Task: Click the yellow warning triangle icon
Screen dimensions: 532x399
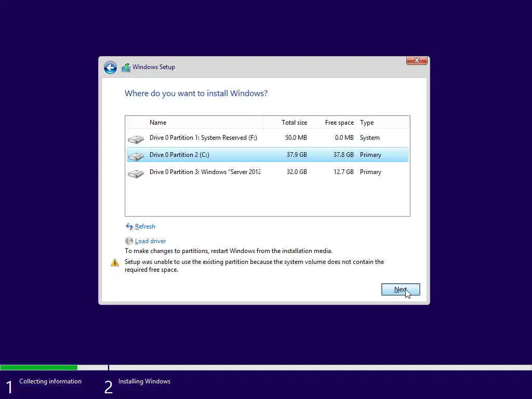Action: [x=115, y=262]
